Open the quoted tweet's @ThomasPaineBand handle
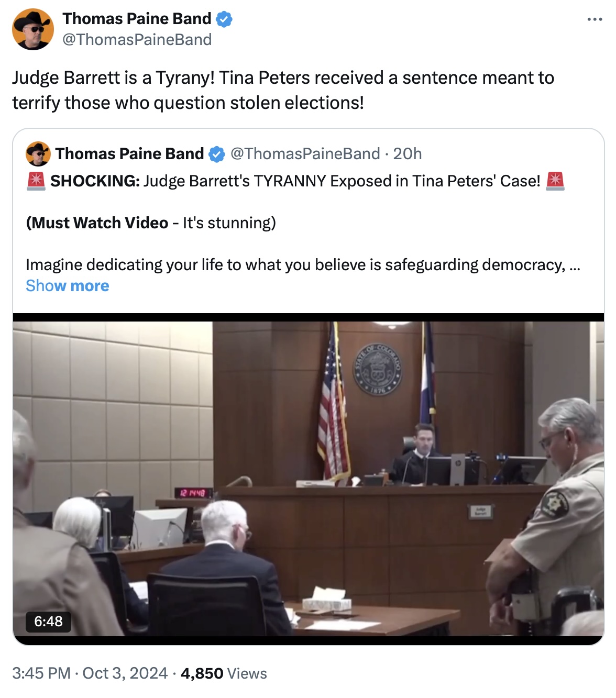 305,154
